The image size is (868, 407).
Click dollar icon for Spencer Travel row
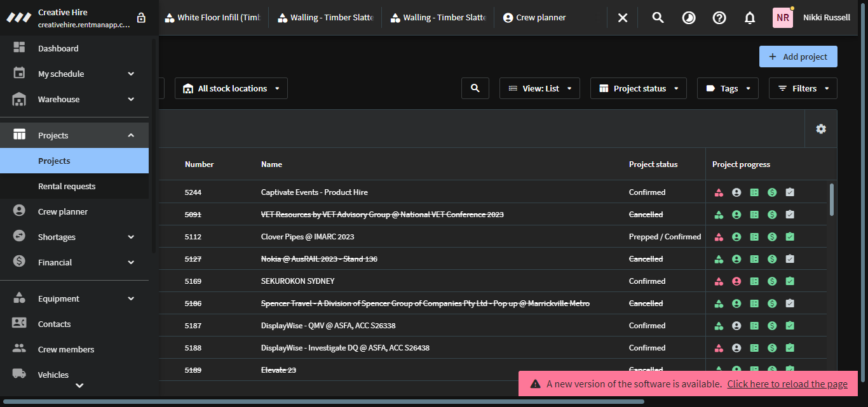coord(772,304)
